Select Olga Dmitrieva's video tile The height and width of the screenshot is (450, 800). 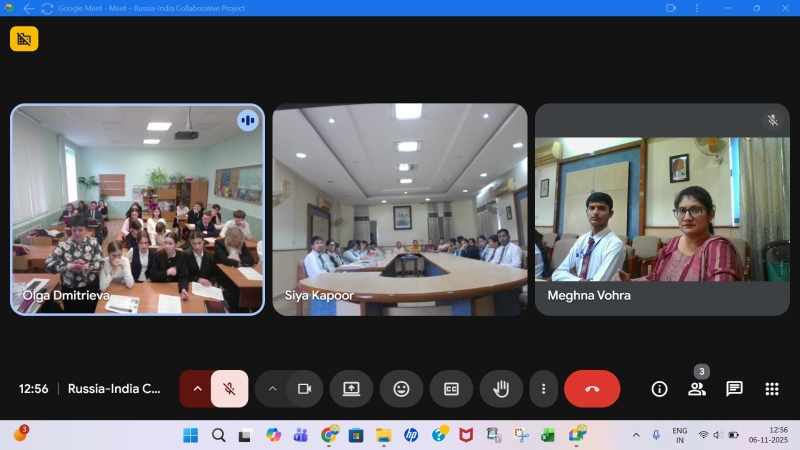pyautogui.click(x=138, y=210)
